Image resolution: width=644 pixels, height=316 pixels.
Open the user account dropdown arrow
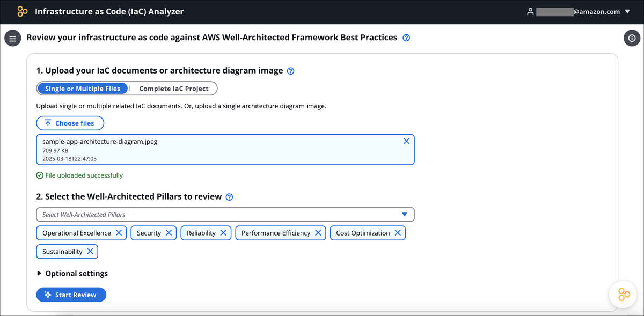[x=628, y=12]
